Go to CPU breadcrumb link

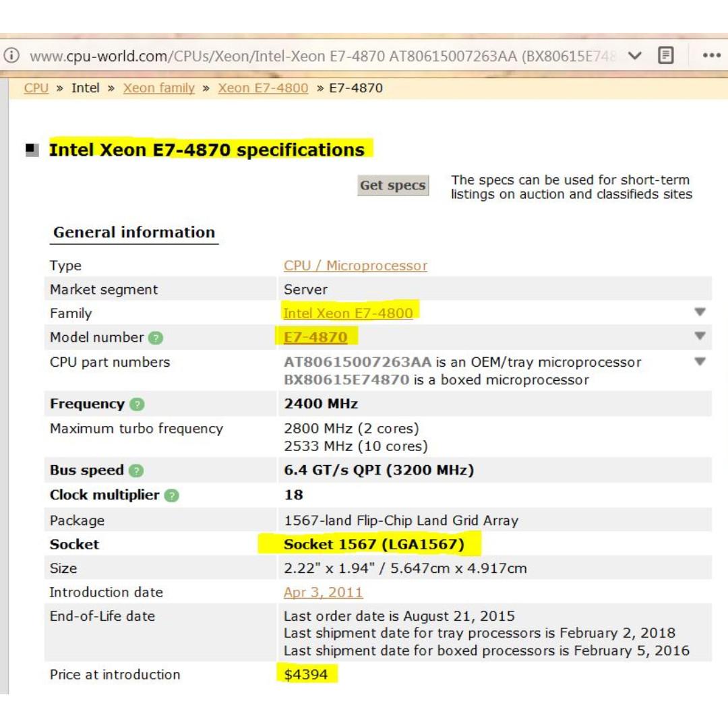click(x=36, y=88)
